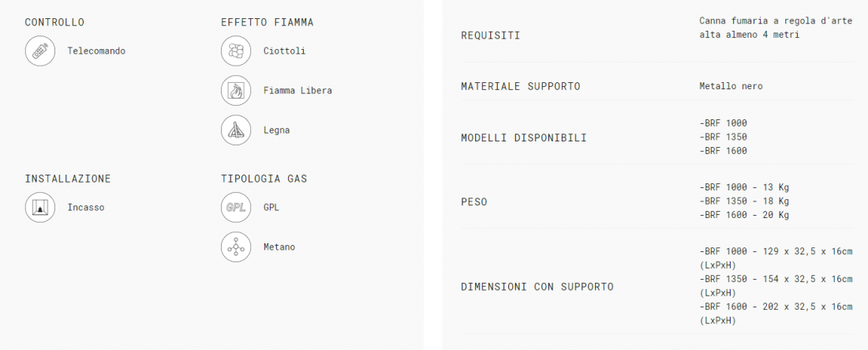Click the Fiamma Libera flame icon
868x350 pixels.
tap(236, 91)
